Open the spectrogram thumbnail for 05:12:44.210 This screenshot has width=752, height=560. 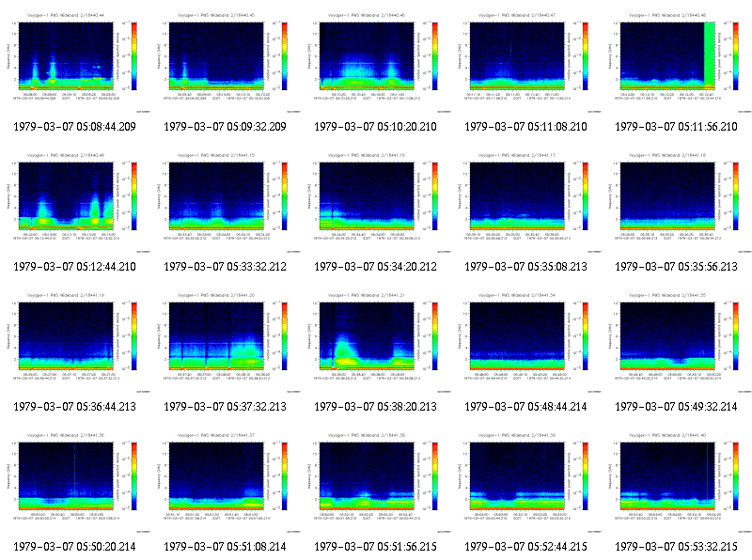[75, 203]
